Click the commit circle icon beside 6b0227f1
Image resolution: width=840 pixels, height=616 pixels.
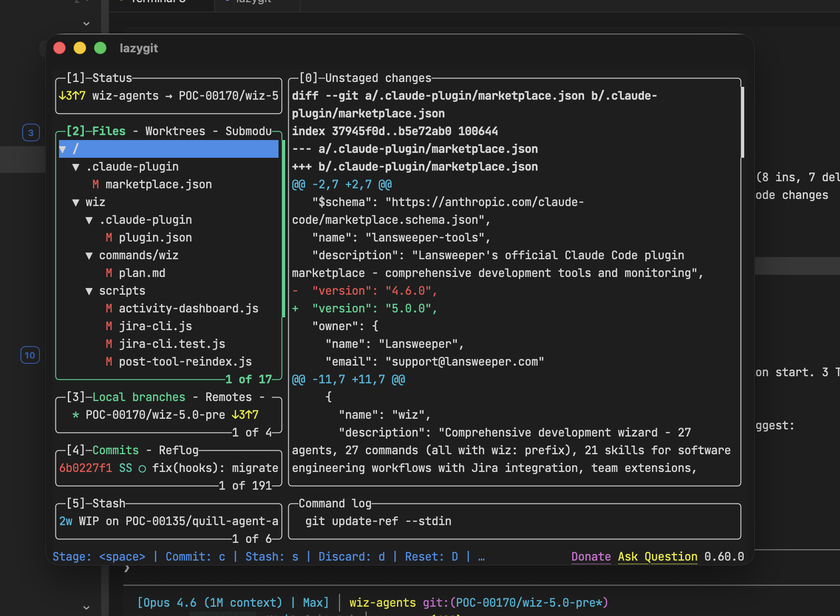142,468
